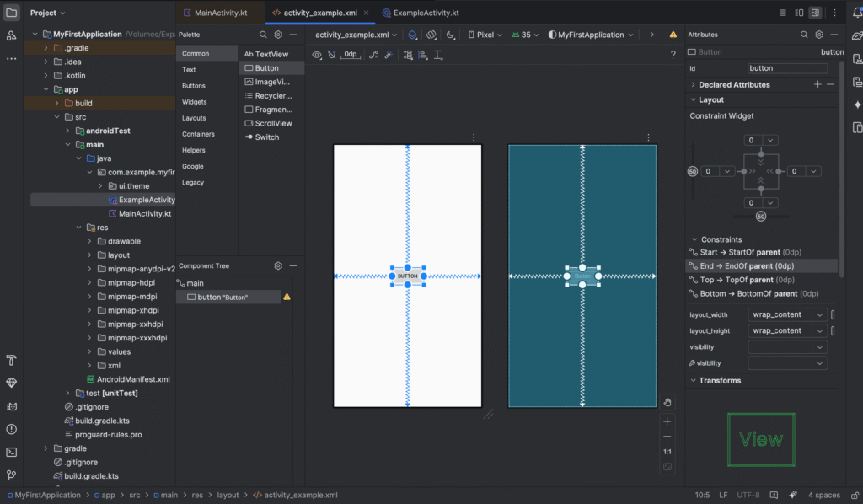Open the More tool windows ellipsis icon
The image size is (863, 504).
(11, 58)
